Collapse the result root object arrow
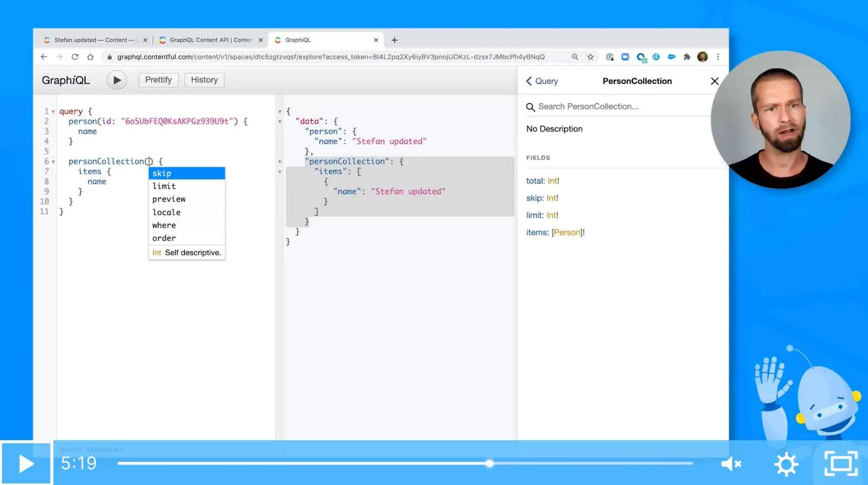 click(x=280, y=112)
